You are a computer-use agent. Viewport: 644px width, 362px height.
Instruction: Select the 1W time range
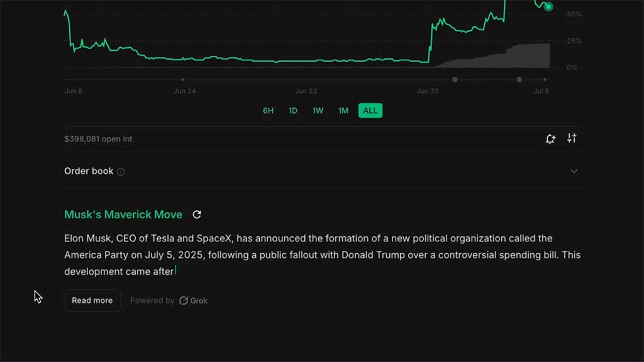pyautogui.click(x=318, y=111)
